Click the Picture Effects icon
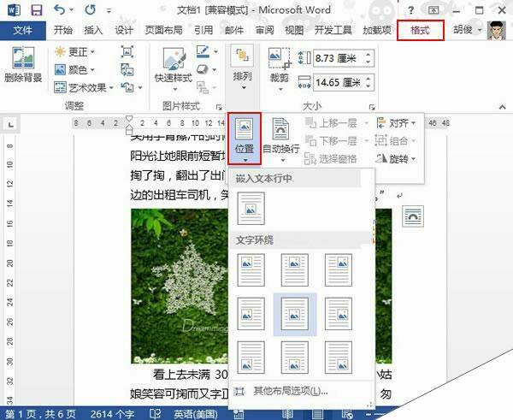The image size is (513, 420). tap(203, 69)
